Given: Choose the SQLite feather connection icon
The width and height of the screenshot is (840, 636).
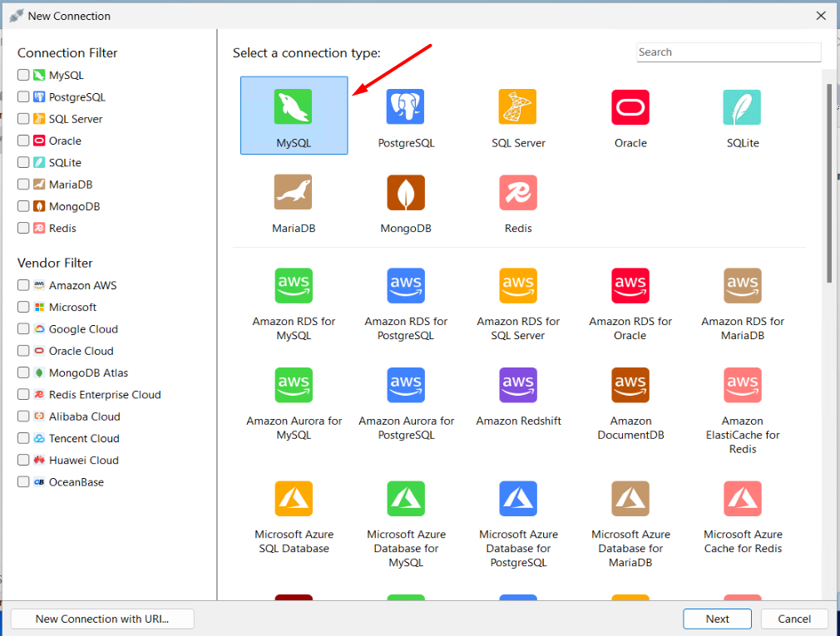Looking at the screenshot, I should (742, 106).
